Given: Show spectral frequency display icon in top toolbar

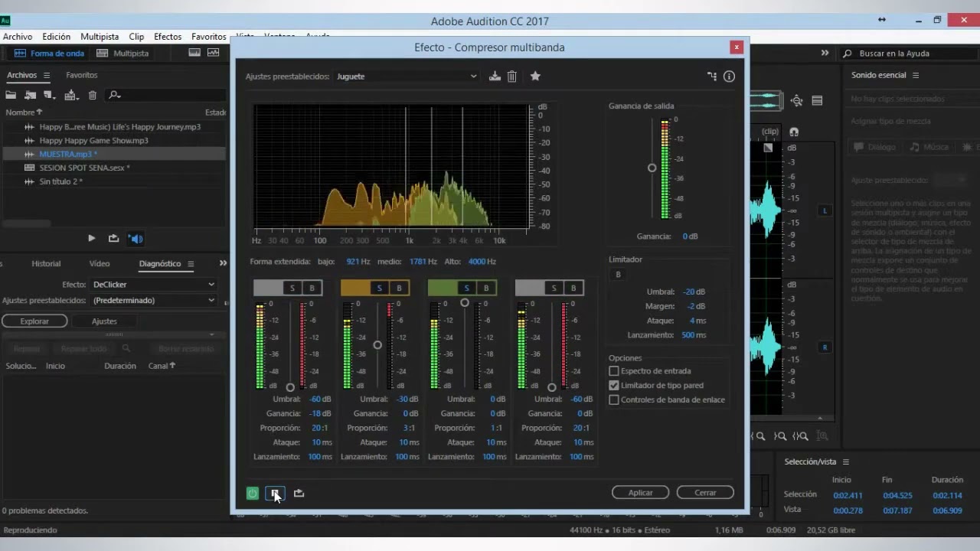Looking at the screenshot, I should coord(194,53).
